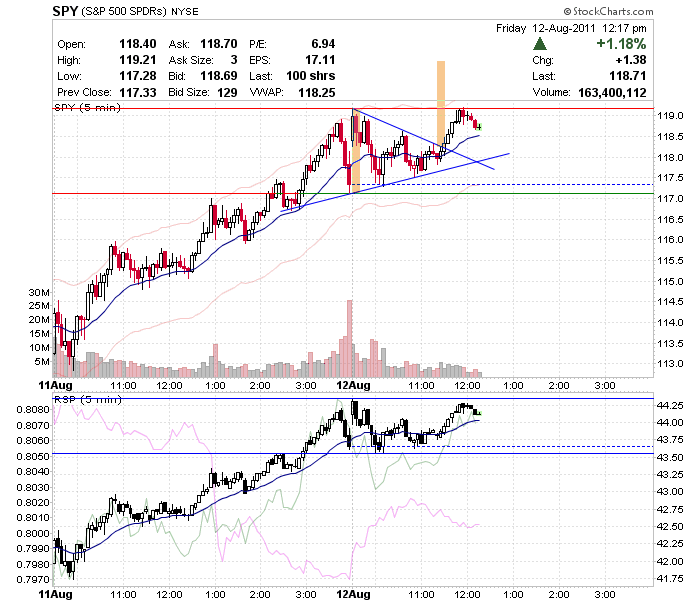Viewport: 700px width, 603px height.
Task: Click the date Friday 12-Aug-2011 12:17 pm
Action: (x=571, y=28)
